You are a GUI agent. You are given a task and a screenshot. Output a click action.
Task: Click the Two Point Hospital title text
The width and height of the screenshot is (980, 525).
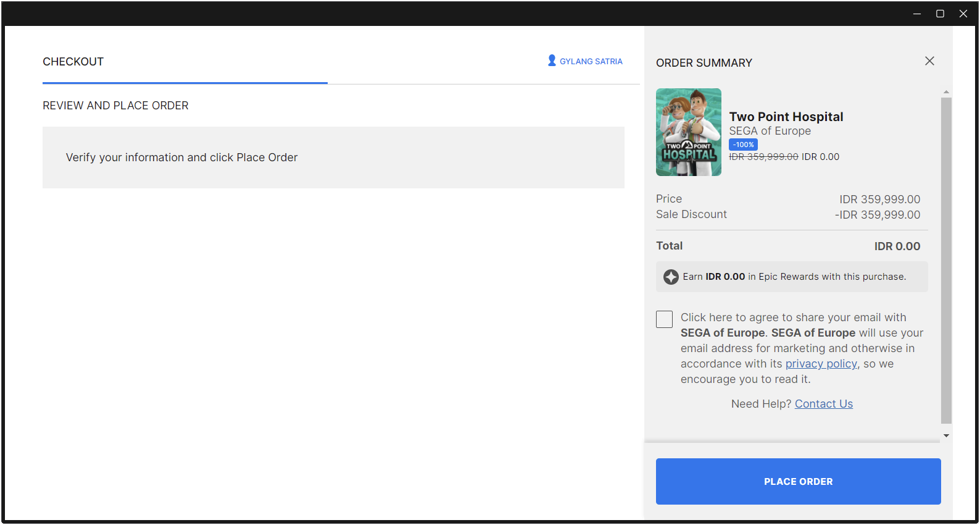click(786, 117)
